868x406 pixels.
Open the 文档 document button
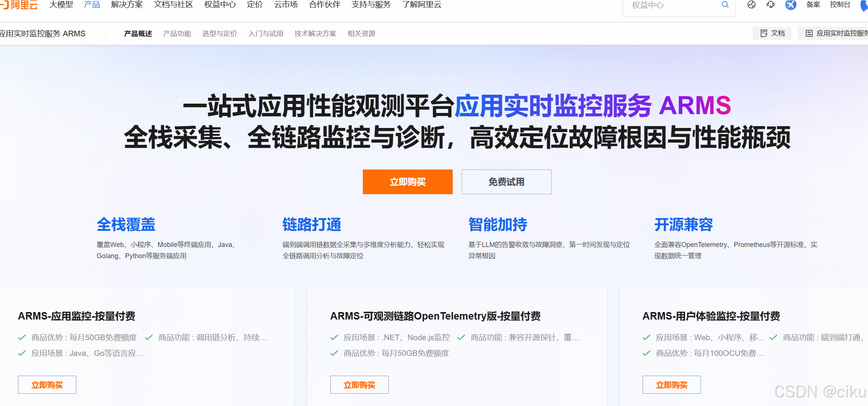772,33
